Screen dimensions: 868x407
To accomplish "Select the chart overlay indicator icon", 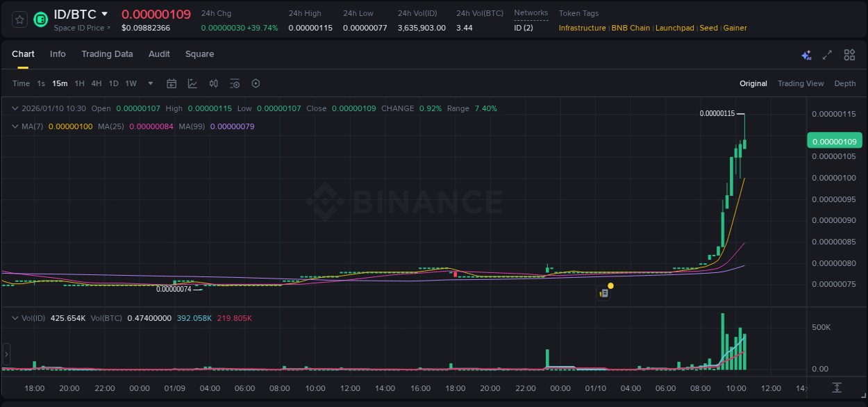I will [192, 83].
